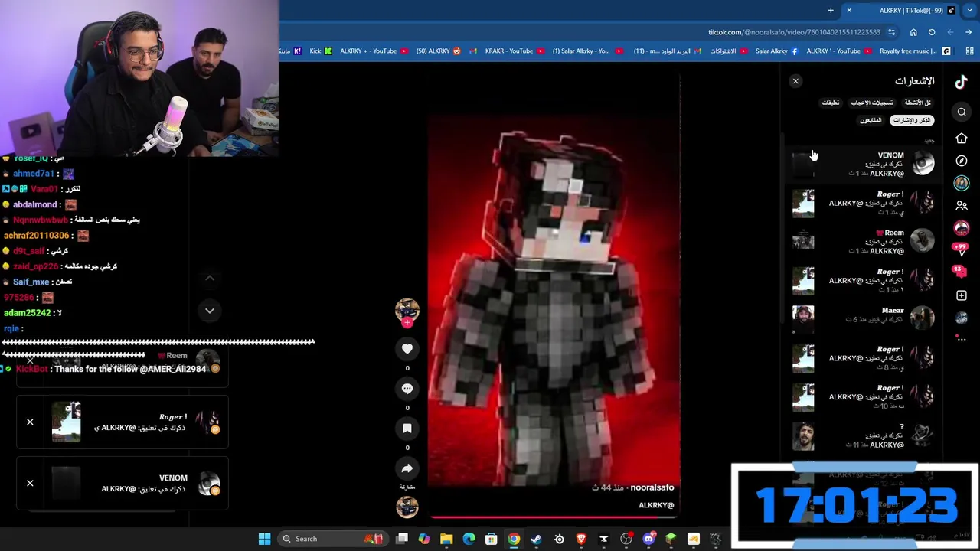The height and width of the screenshot is (551, 980).
Task: Click VENOM's profile avatar in notifications
Action: [x=923, y=163]
